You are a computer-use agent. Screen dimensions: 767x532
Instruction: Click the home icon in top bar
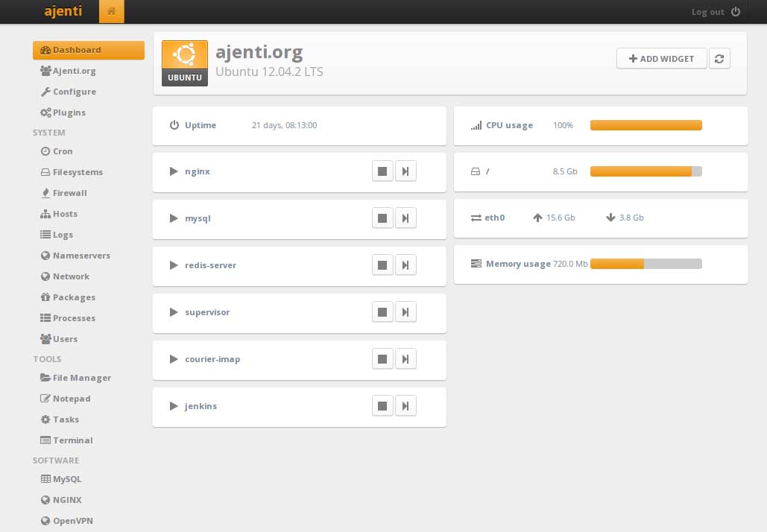pyautogui.click(x=111, y=11)
